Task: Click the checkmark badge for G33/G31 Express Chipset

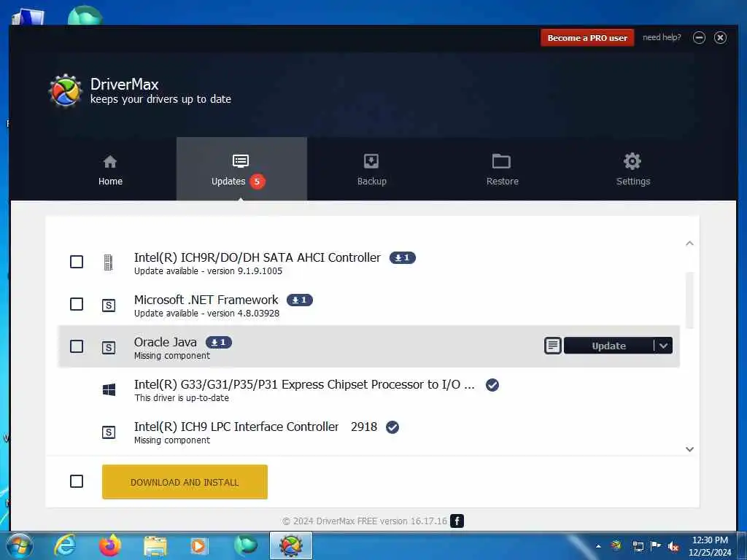Action: [492, 385]
